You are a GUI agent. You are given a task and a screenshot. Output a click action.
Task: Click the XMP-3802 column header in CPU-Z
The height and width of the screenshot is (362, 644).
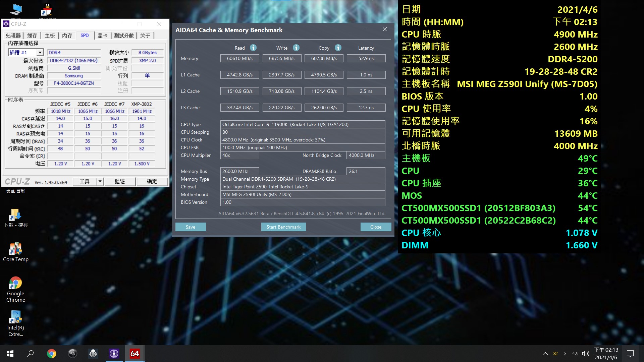tap(142, 104)
